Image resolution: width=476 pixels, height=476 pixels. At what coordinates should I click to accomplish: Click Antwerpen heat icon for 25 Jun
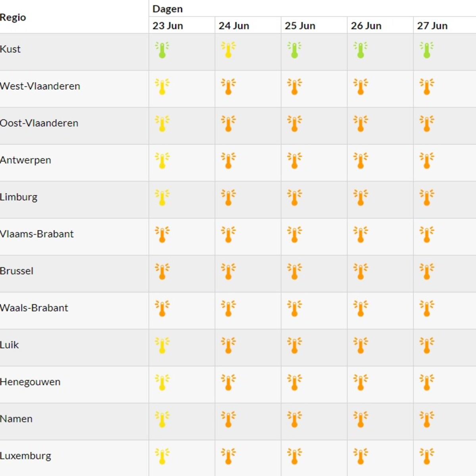pos(294,161)
